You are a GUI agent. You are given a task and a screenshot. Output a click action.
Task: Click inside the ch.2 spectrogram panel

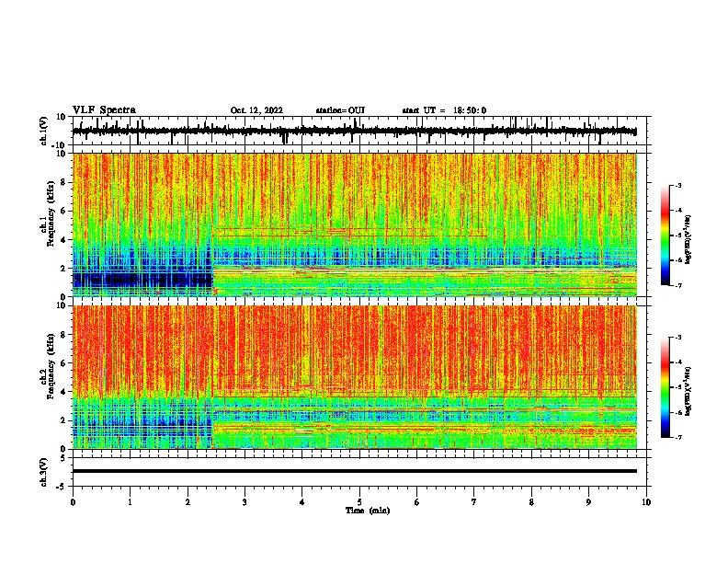click(x=355, y=377)
